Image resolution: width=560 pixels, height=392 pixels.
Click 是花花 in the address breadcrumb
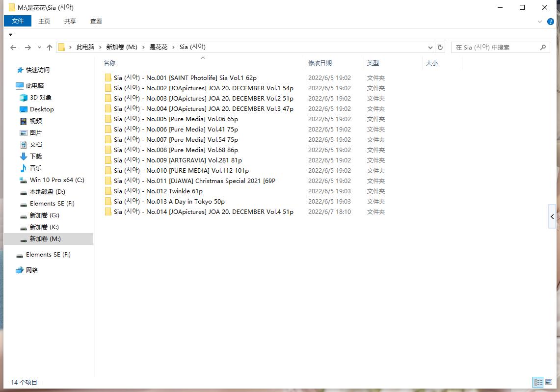pos(158,47)
